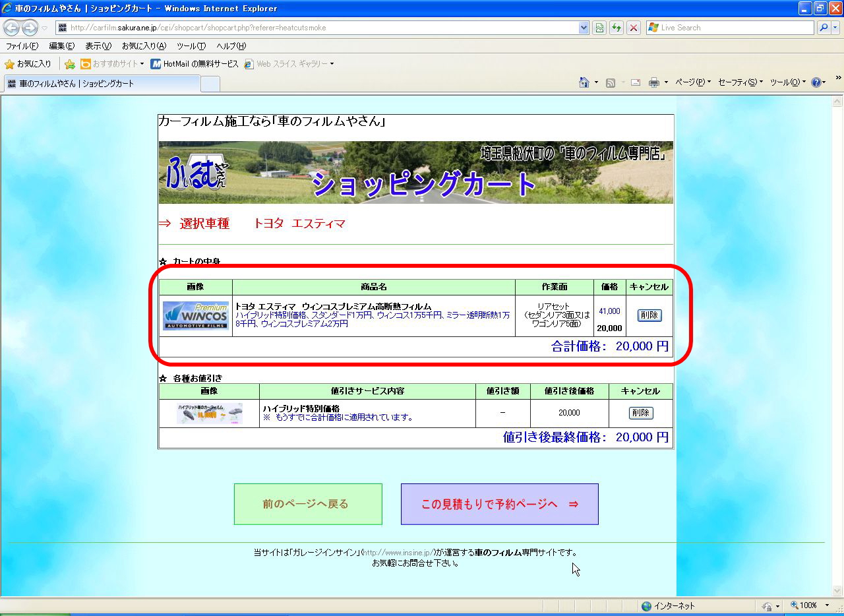844x616 pixels.
Task: Click 削除 button in the WINCOS product row
Action: [x=649, y=315]
